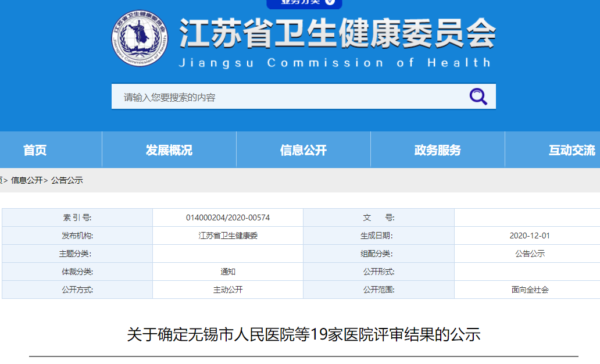The height and width of the screenshot is (364, 600).
Task: Click the 文号 label cell
Action: 378,218
